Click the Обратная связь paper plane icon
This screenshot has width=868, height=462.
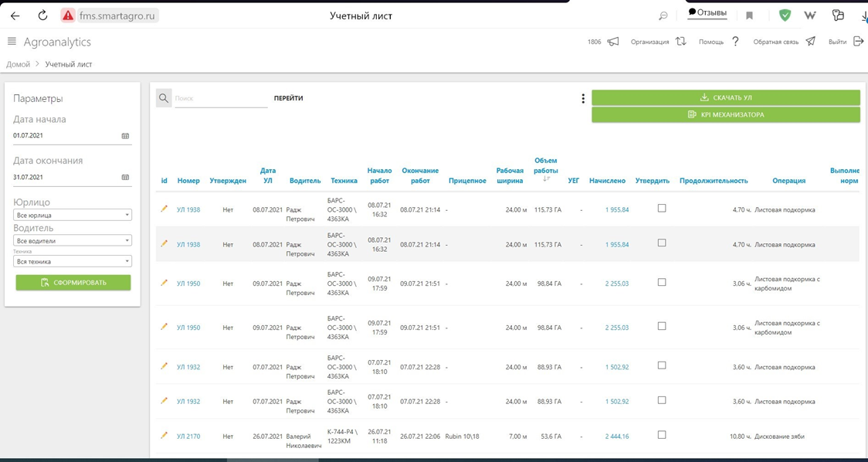(x=810, y=42)
